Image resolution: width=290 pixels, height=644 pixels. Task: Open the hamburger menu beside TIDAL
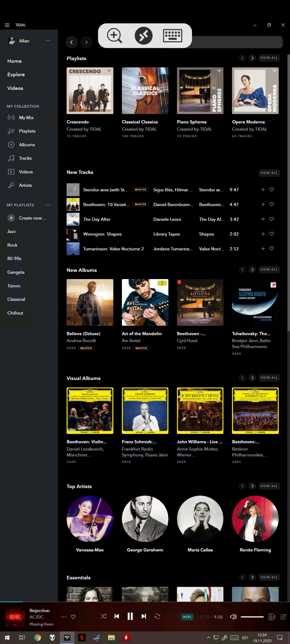coord(7,25)
